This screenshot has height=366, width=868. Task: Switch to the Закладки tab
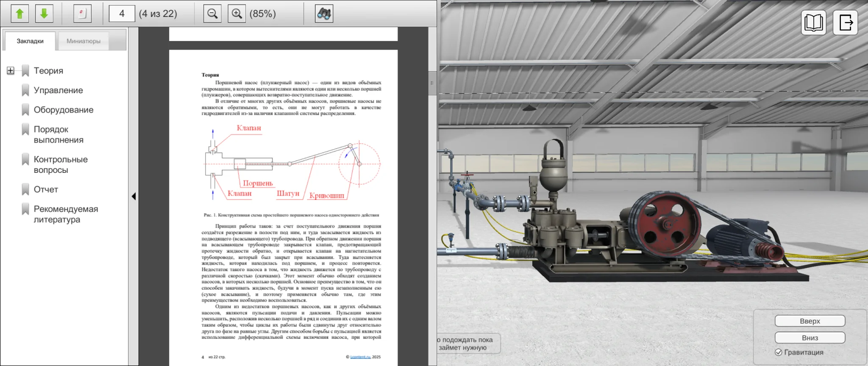[30, 41]
